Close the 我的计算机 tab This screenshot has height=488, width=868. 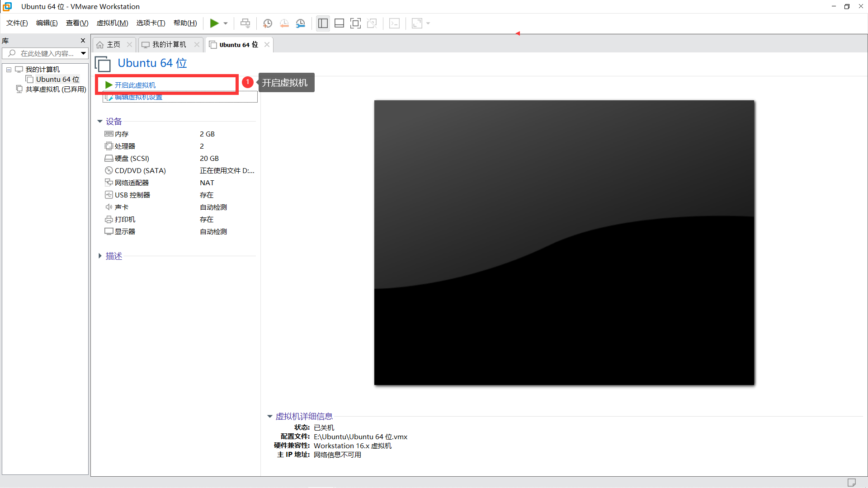click(x=197, y=44)
